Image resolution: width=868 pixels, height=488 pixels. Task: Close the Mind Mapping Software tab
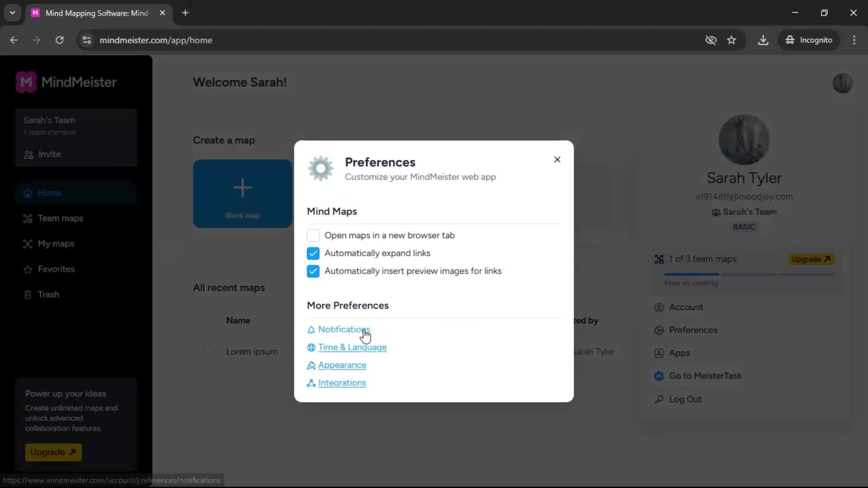(162, 13)
